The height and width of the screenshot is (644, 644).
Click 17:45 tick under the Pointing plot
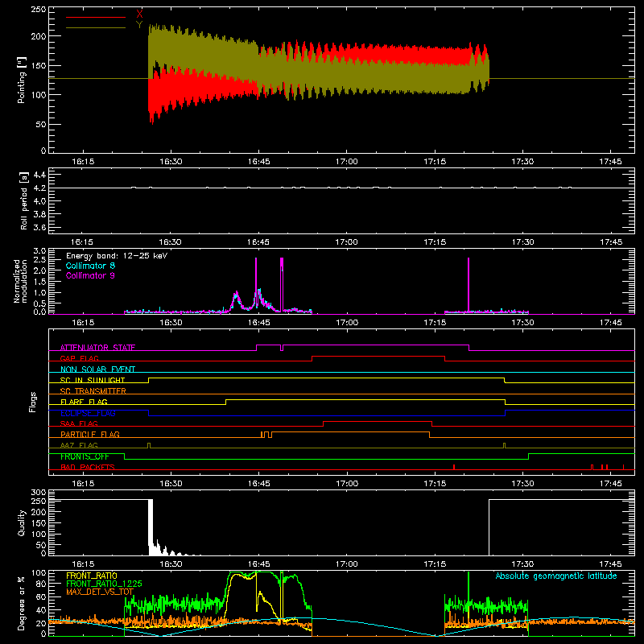click(610, 162)
